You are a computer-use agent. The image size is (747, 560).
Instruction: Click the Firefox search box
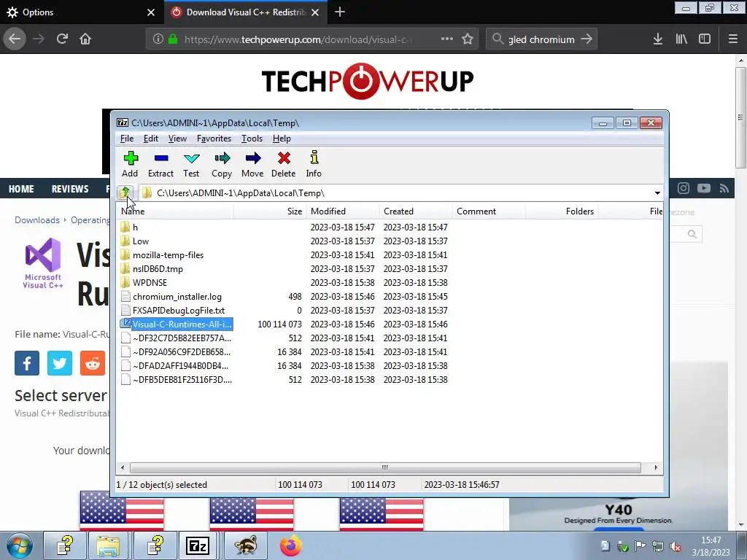point(541,39)
